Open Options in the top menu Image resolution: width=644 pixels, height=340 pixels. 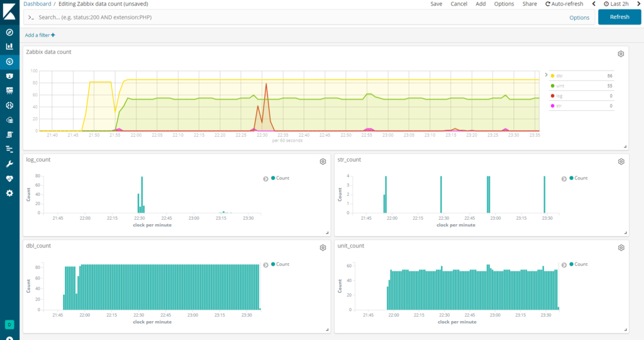point(504,4)
